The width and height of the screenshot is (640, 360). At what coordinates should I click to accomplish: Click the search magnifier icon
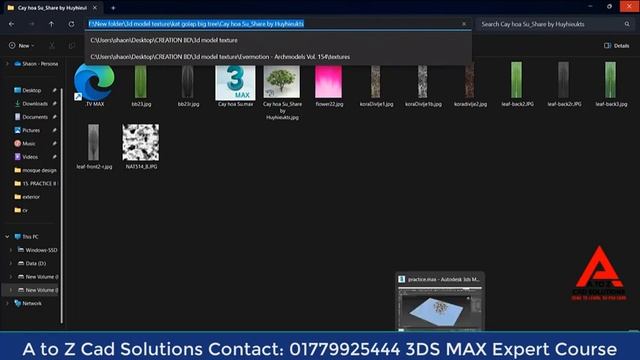pyautogui.click(x=627, y=24)
